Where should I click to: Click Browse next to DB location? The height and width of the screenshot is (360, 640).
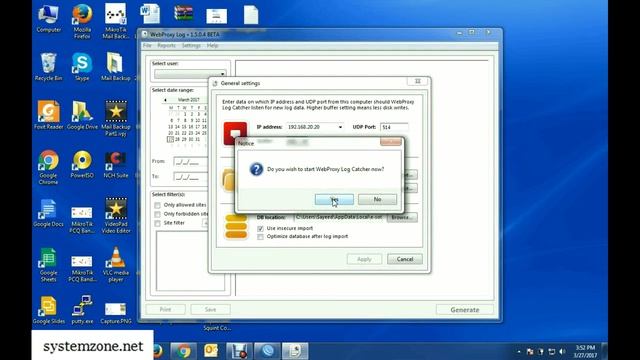(402, 217)
